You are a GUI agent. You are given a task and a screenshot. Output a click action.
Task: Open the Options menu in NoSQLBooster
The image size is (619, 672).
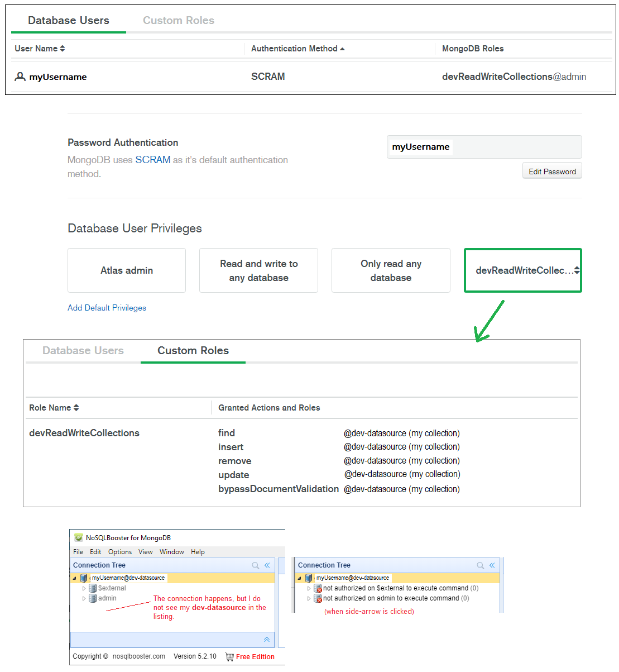pos(120,552)
